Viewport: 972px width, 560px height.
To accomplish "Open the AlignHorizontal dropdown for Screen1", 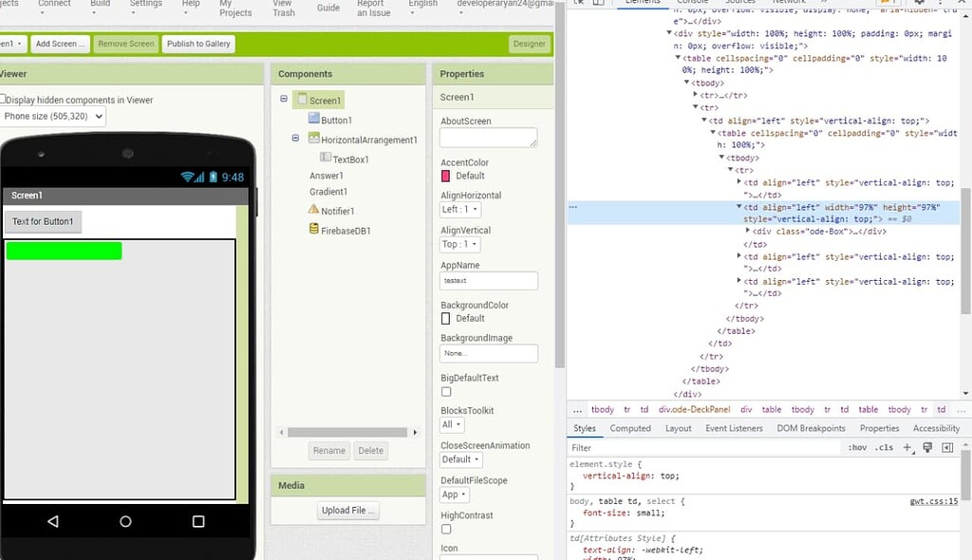I will [x=459, y=210].
